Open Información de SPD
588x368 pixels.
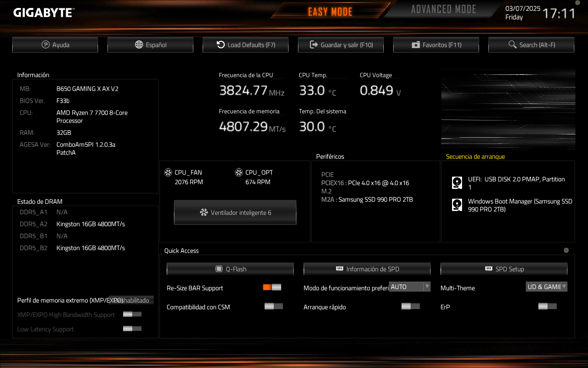click(367, 269)
